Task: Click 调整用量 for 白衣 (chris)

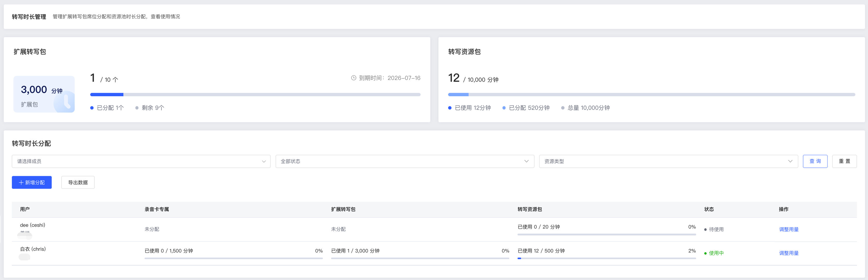Action: [789, 253]
